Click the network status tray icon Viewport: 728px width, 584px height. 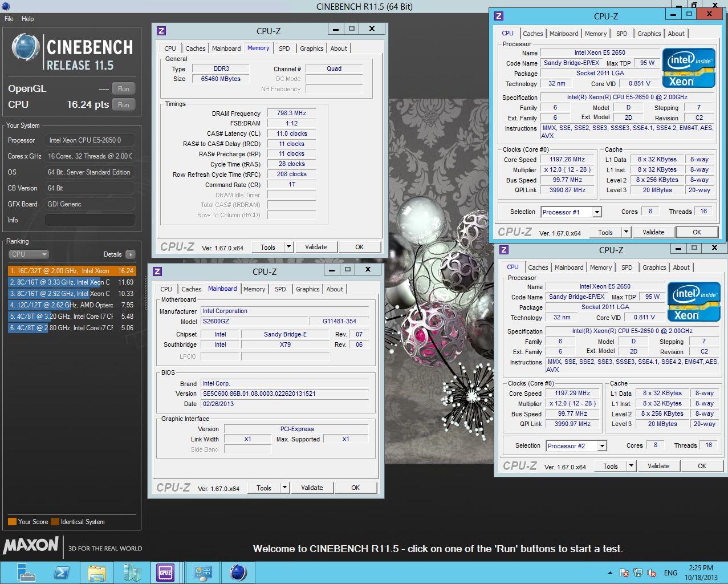pos(638,573)
